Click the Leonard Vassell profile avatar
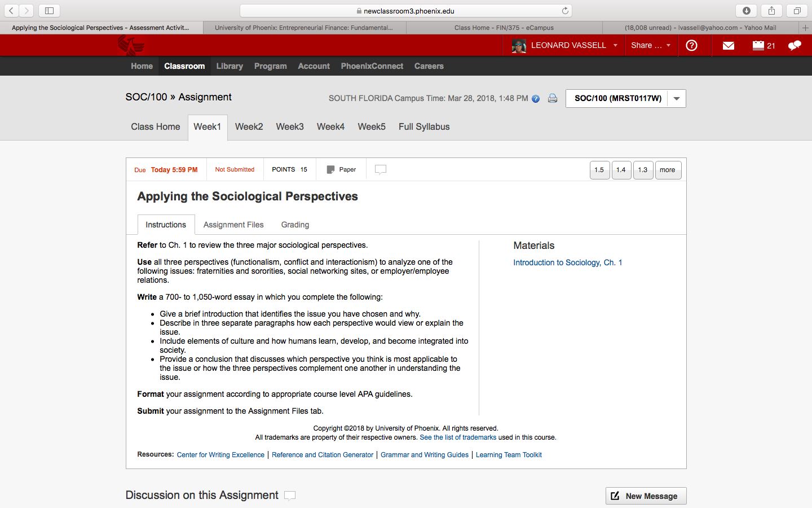This screenshot has height=508, width=812. point(519,46)
